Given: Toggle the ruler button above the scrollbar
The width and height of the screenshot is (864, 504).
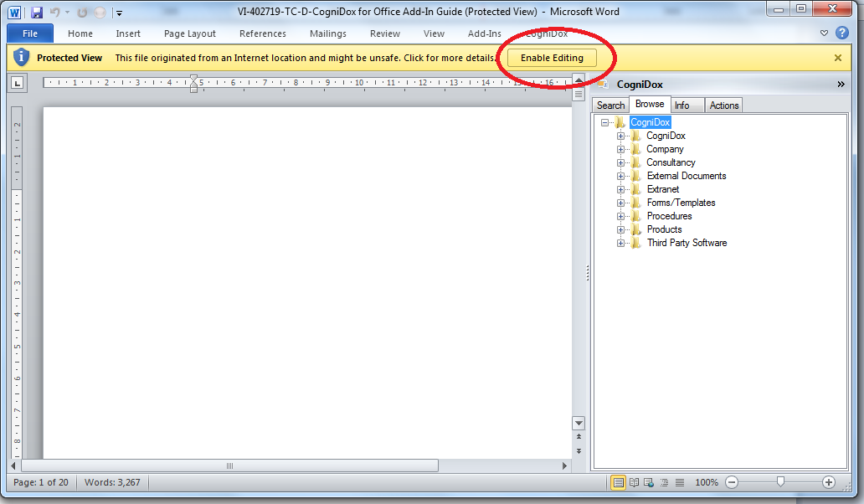Looking at the screenshot, I should tap(578, 94).
